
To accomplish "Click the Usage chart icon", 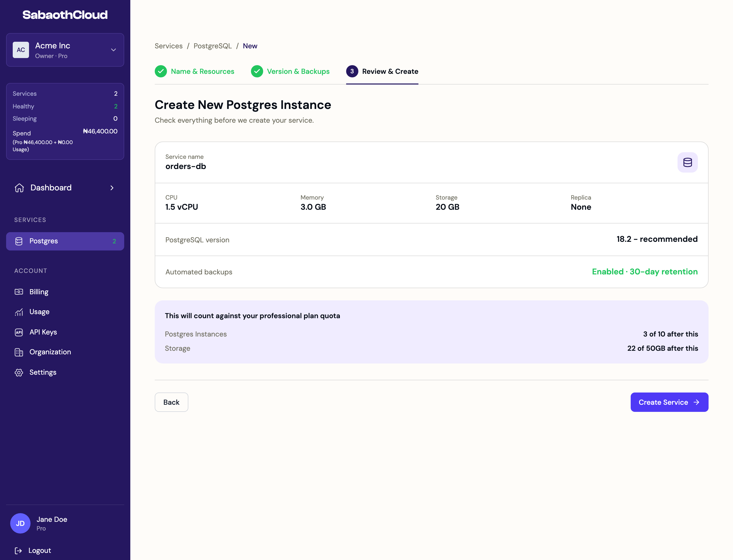I will coord(19,312).
